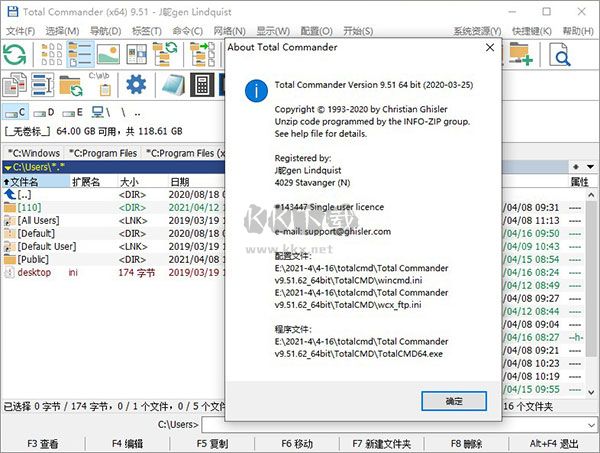Open the 文件(F) menu
Viewport: 600px width, 453px height.
click(x=21, y=31)
